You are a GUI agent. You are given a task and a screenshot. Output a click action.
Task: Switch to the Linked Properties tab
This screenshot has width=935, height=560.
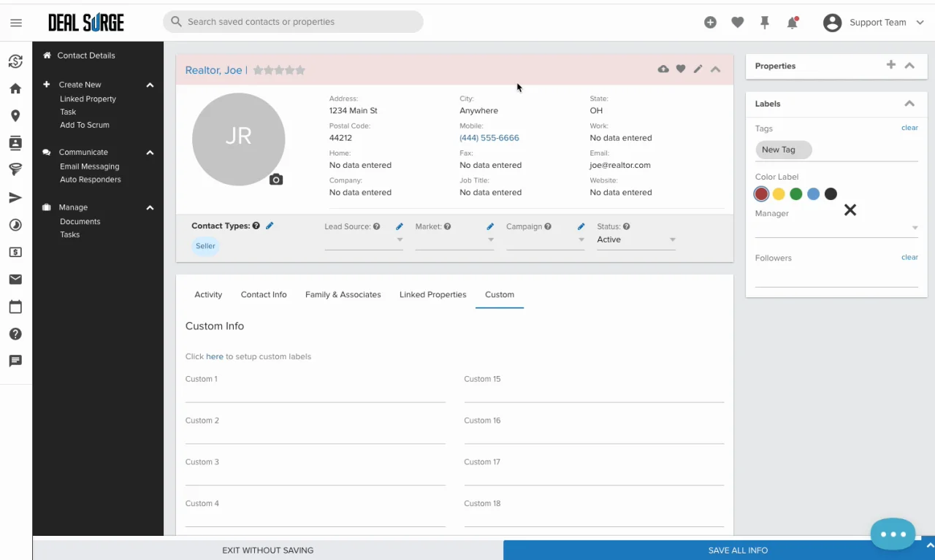click(x=433, y=295)
